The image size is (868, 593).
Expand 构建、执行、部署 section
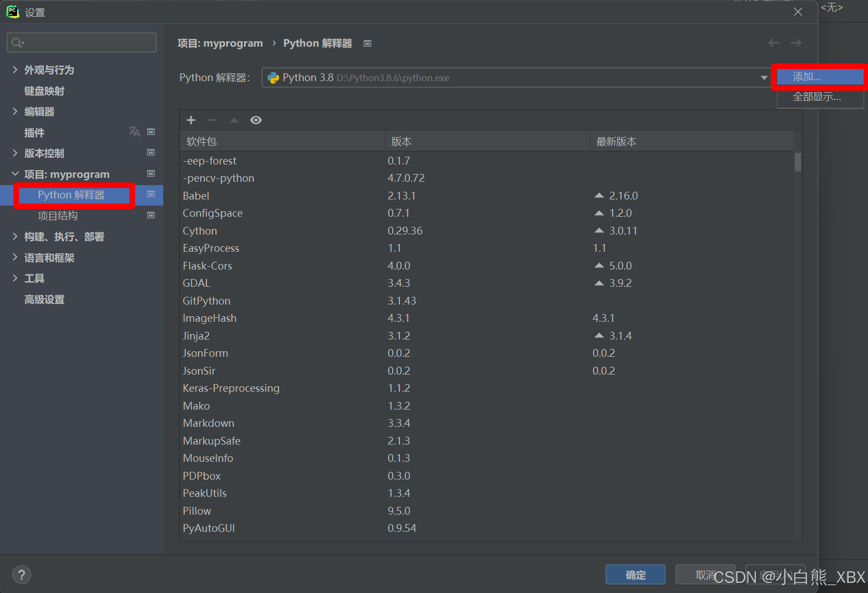pos(15,236)
